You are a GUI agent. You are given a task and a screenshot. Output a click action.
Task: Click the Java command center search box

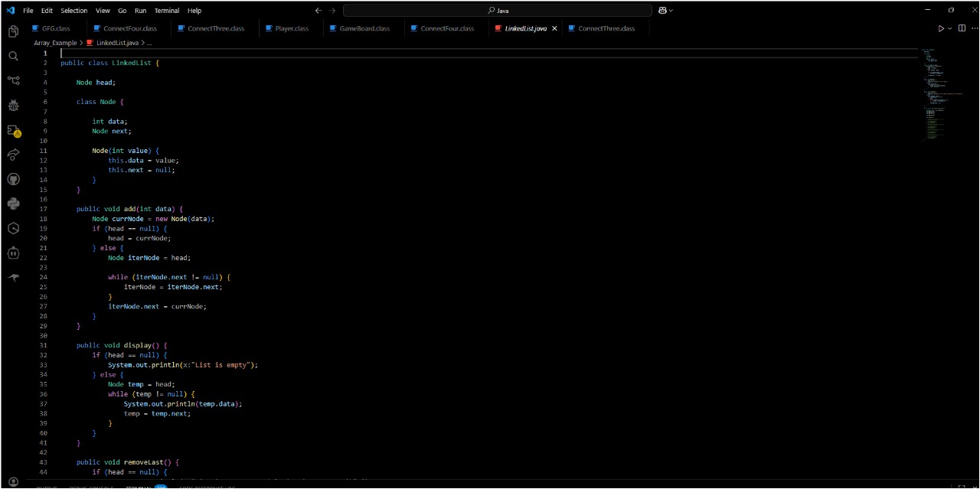click(x=498, y=11)
